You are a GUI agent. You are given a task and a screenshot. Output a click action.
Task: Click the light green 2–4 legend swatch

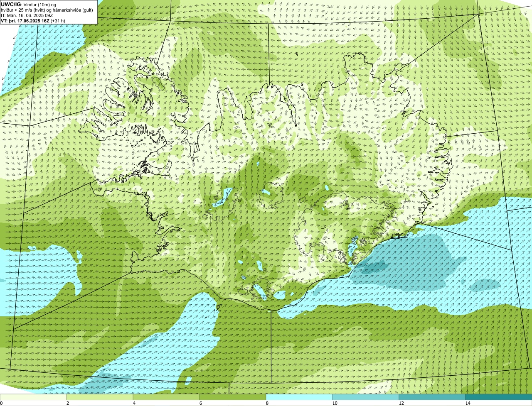coord(100,397)
